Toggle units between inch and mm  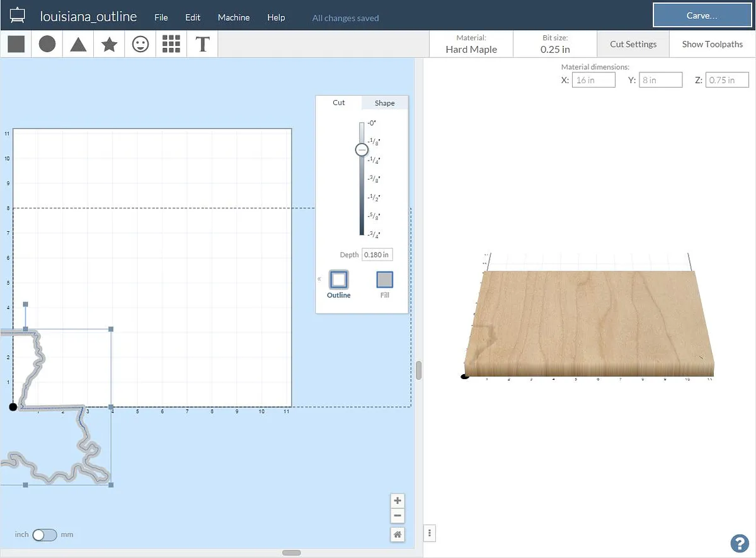pyautogui.click(x=45, y=535)
